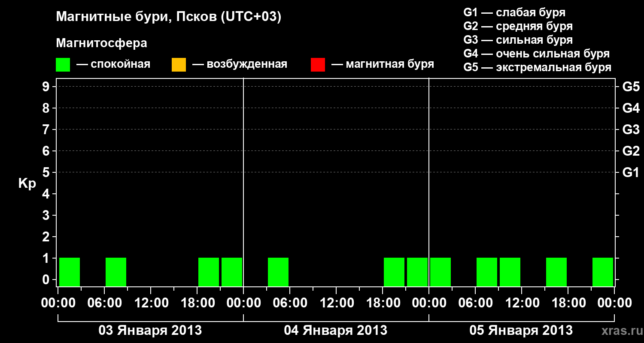Click the 06:00 time label under 05 Января

tap(475, 303)
